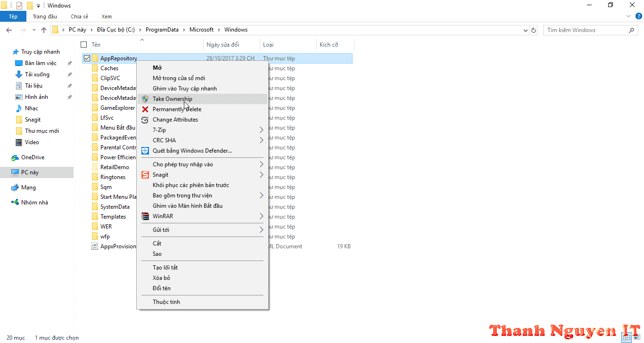
Task: Uncheck the AppRepository row checkbox
Action: [x=87, y=58]
